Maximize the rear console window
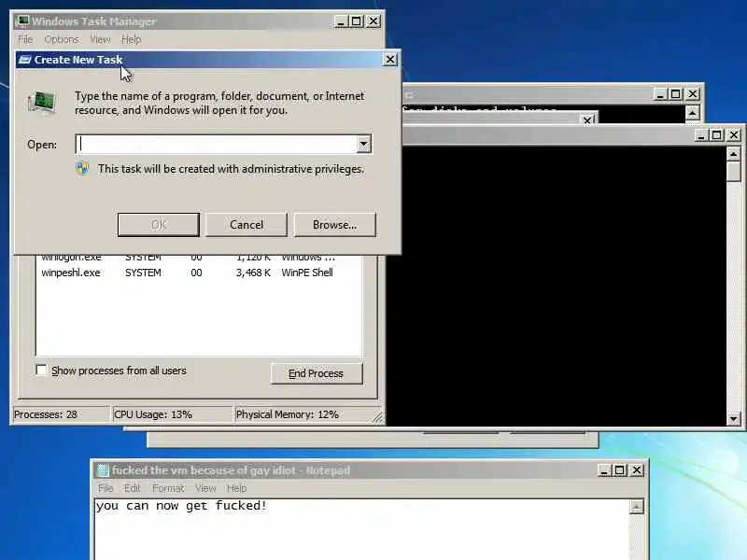This screenshot has width=747, height=560. [676, 94]
